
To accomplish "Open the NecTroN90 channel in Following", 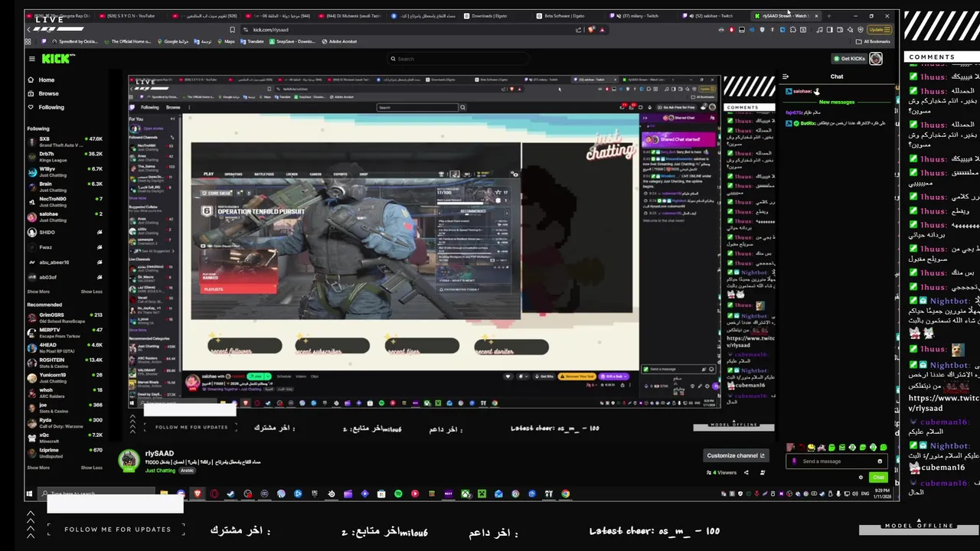I will pos(65,202).
